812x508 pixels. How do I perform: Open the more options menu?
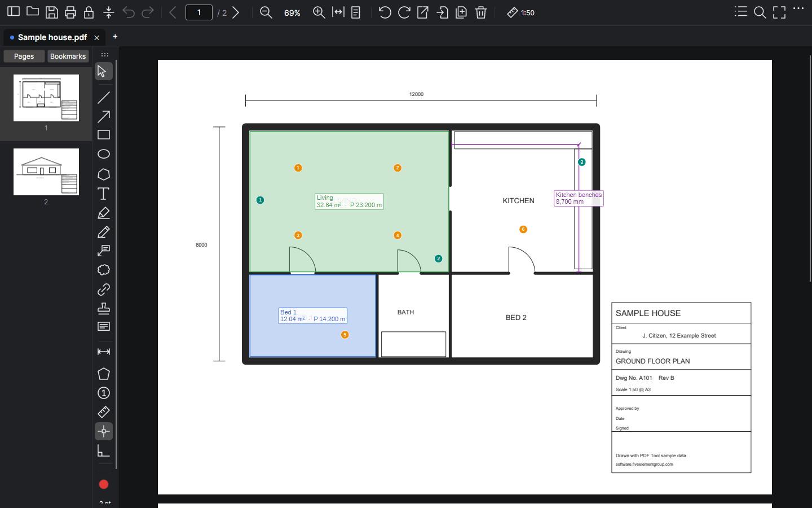[x=798, y=8]
